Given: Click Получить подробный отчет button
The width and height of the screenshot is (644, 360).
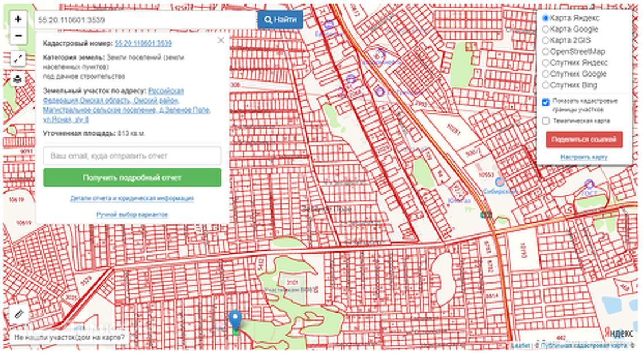Looking at the screenshot, I should pos(132,178).
